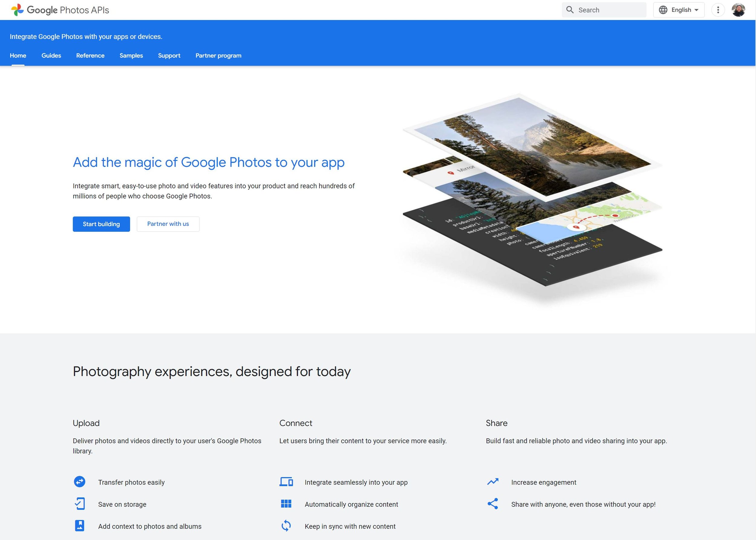
Task: Click 'Add context to photos and albums' text
Action: (150, 526)
